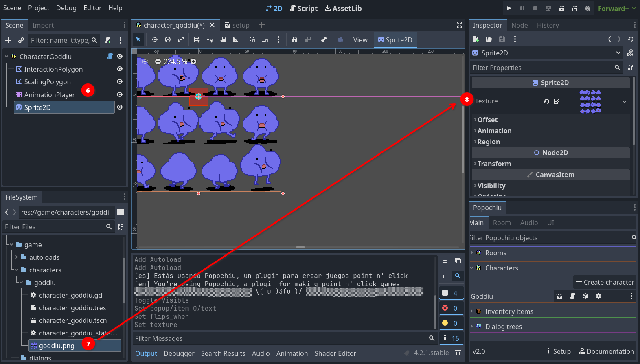Load an existing resource folder icon

coord(489,39)
